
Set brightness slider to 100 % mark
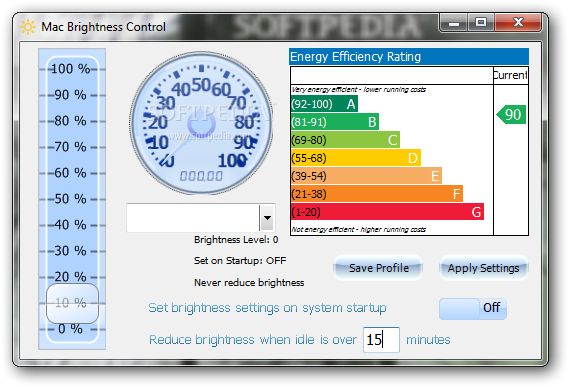tap(71, 69)
